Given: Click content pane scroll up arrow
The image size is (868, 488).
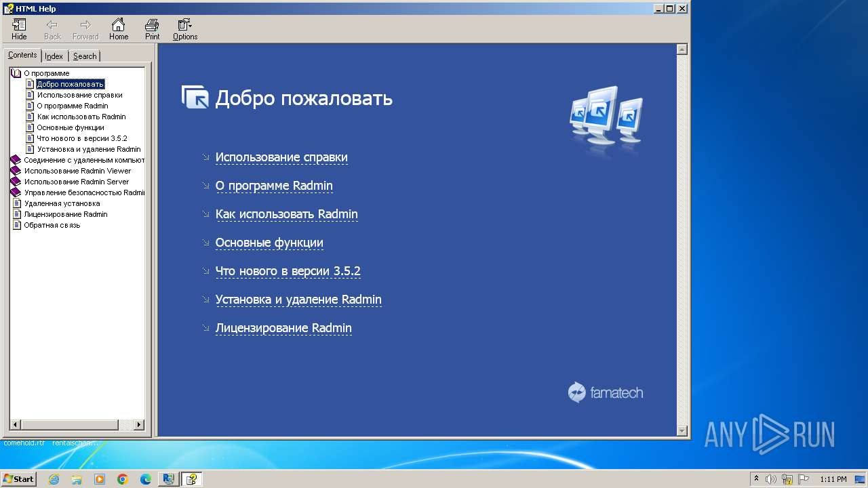Looking at the screenshot, I should pos(682,49).
